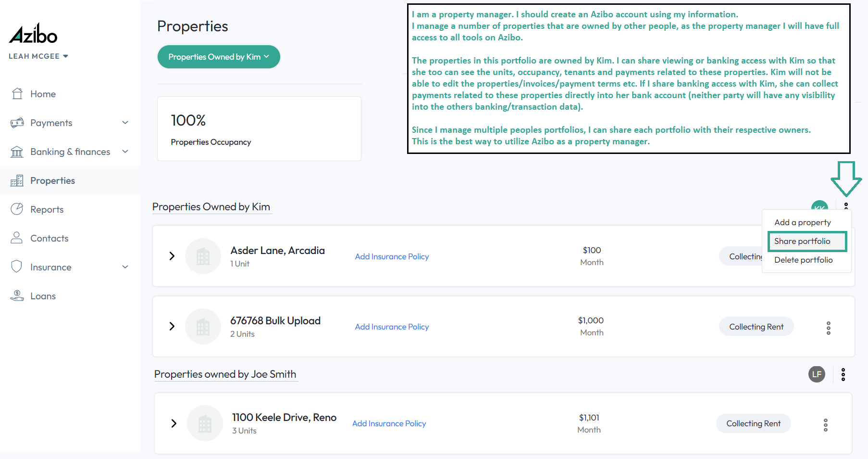This screenshot has height=459, width=868.
Task: Add Insurance Policy for 676768 Bulk Upload
Action: [392, 327]
